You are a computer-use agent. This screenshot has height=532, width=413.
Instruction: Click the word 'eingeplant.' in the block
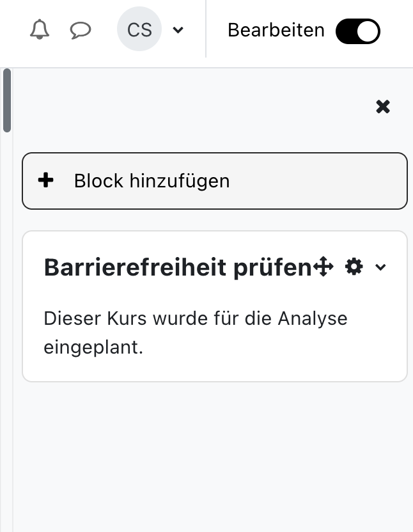pos(93,348)
